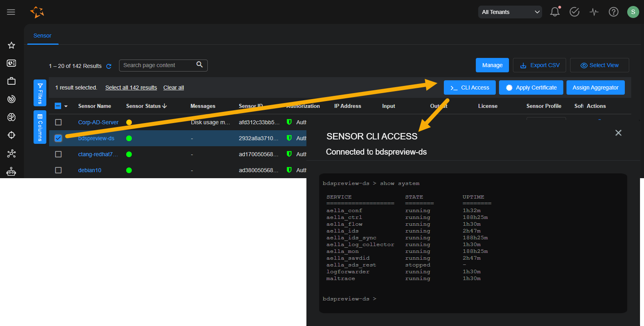Refresh the sensor results list
Image resolution: width=644 pixels, height=326 pixels.
point(109,66)
